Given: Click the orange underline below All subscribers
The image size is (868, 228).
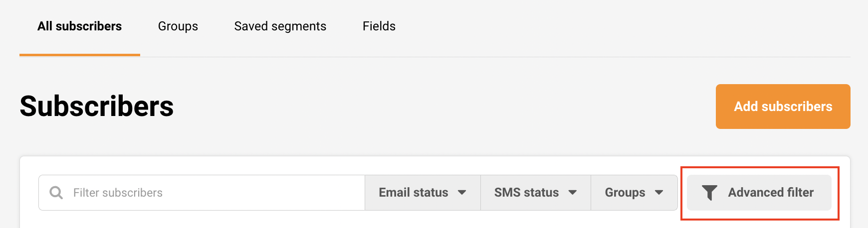Looking at the screenshot, I should click(x=80, y=55).
